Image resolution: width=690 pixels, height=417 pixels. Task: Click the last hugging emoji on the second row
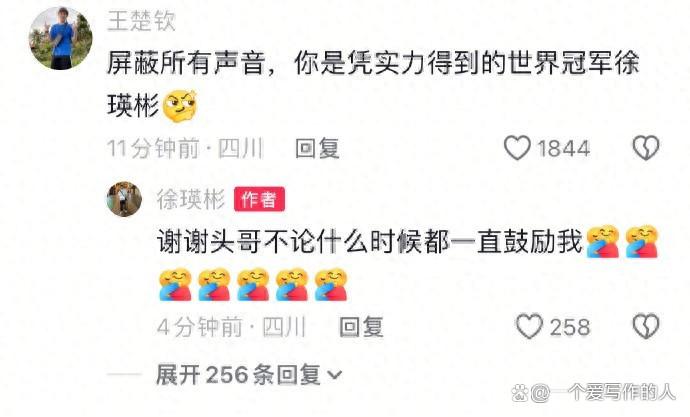(x=331, y=285)
